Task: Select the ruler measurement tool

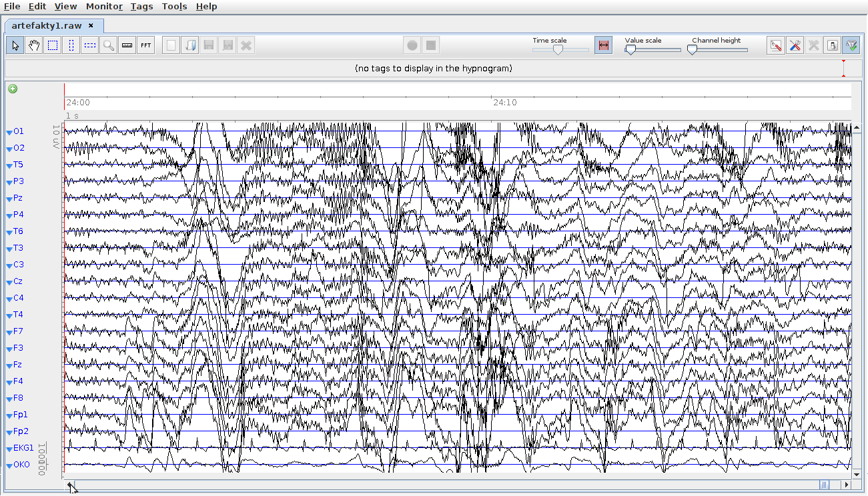Action: (127, 45)
